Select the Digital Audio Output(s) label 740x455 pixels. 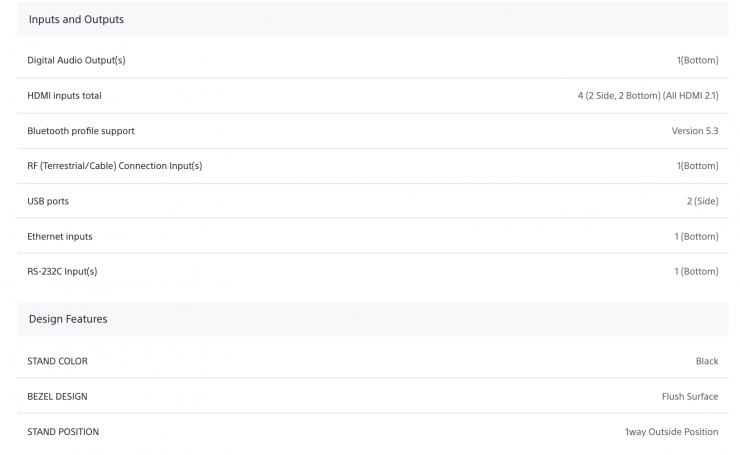click(76, 60)
